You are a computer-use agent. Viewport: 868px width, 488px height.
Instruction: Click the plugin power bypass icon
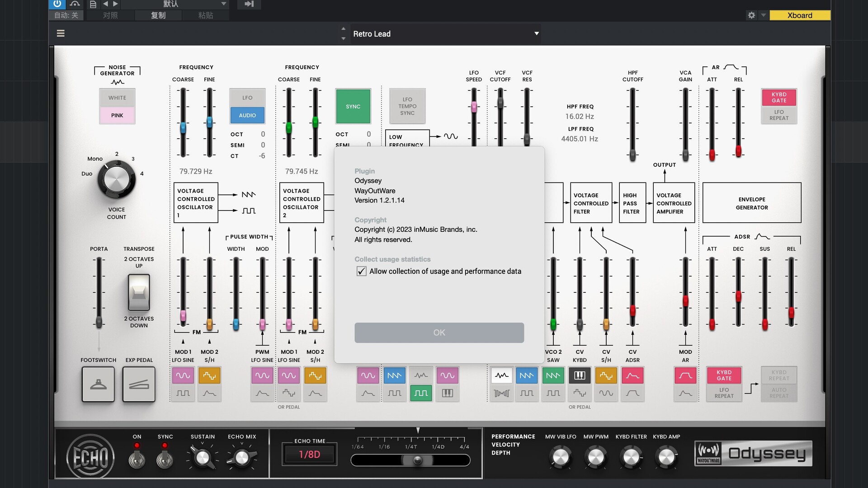click(x=57, y=4)
